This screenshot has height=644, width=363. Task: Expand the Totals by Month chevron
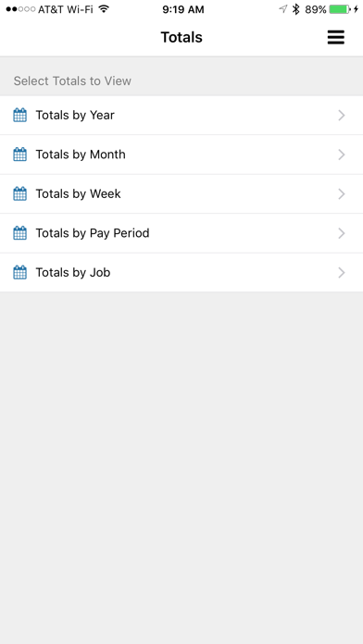341,155
